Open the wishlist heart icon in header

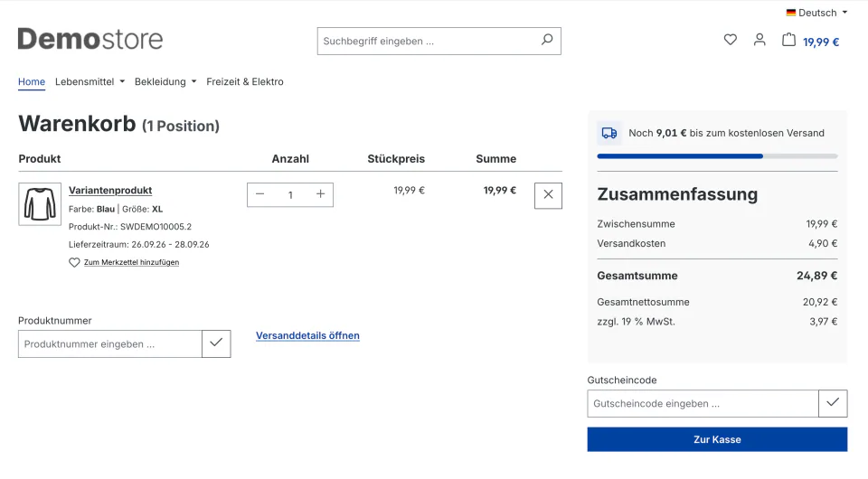pos(731,40)
